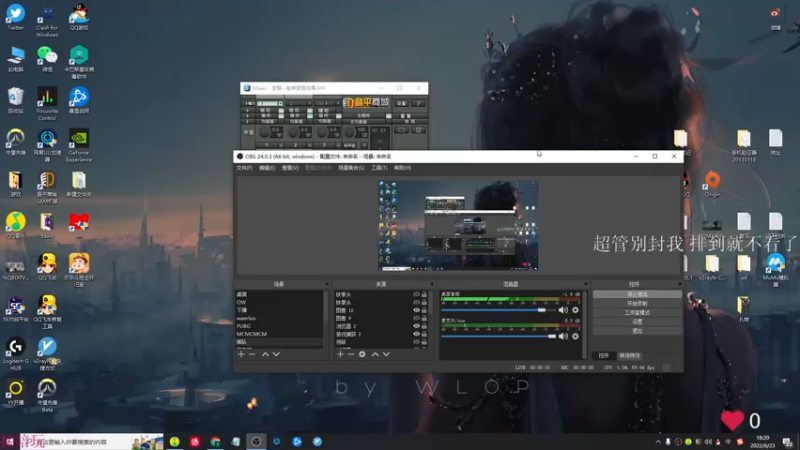
Task: Open source properties gear in sources panel
Action: point(362,354)
